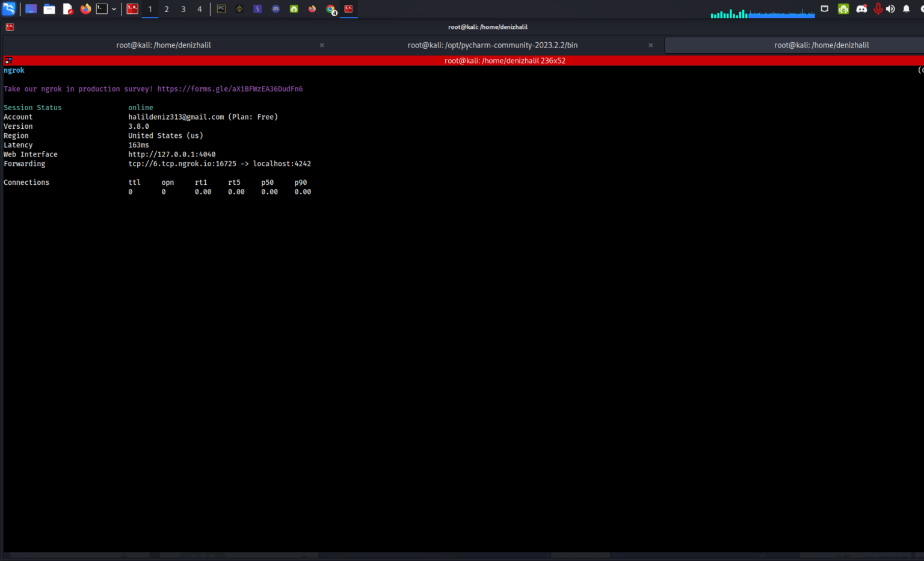Toggle speaker volume from the system tray
This screenshot has height=561, width=924.
(x=891, y=8)
